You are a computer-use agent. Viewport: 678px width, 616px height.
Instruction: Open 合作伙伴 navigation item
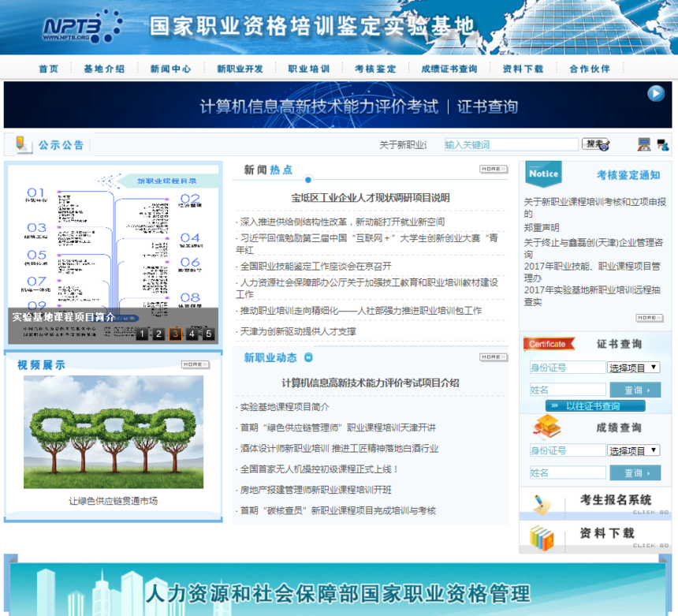click(x=590, y=69)
